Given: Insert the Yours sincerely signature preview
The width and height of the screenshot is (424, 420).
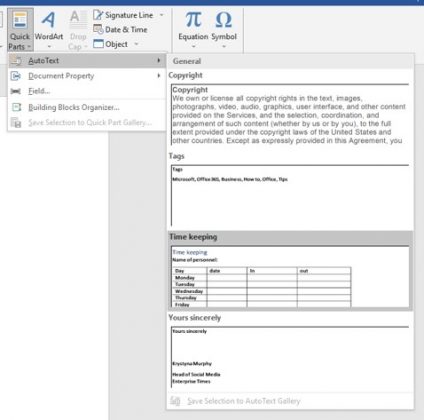Looking at the screenshot, I should pos(290,357).
